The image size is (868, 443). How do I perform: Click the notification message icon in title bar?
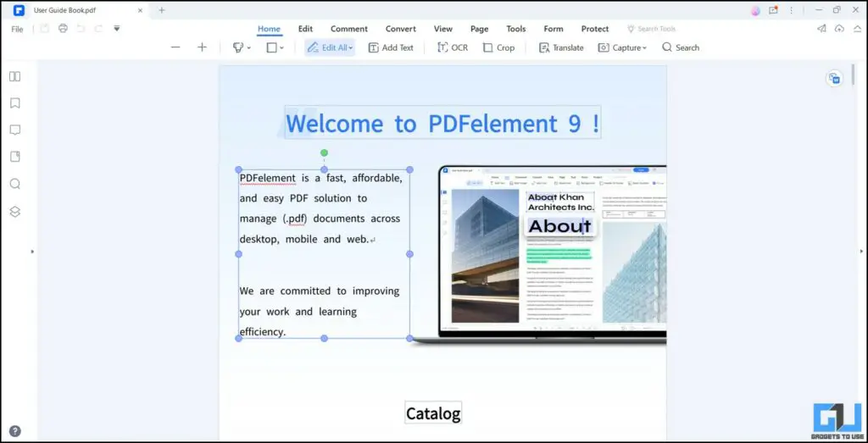[x=773, y=10]
